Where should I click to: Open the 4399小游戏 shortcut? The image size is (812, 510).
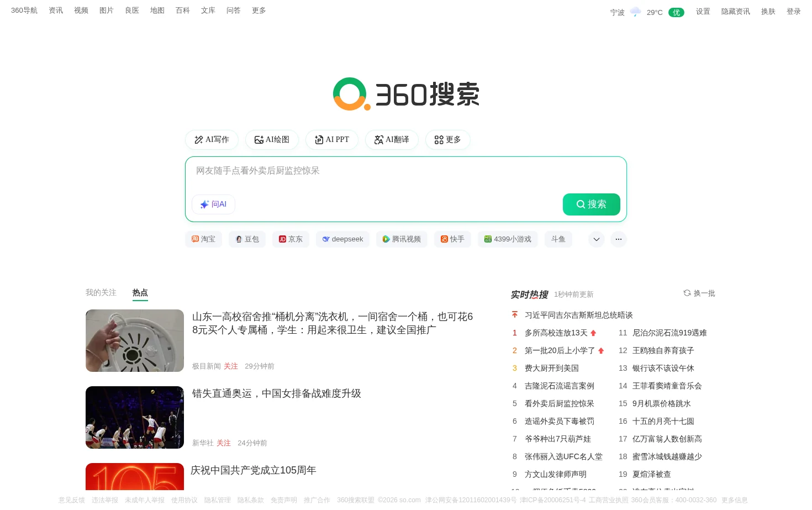pyautogui.click(x=508, y=239)
